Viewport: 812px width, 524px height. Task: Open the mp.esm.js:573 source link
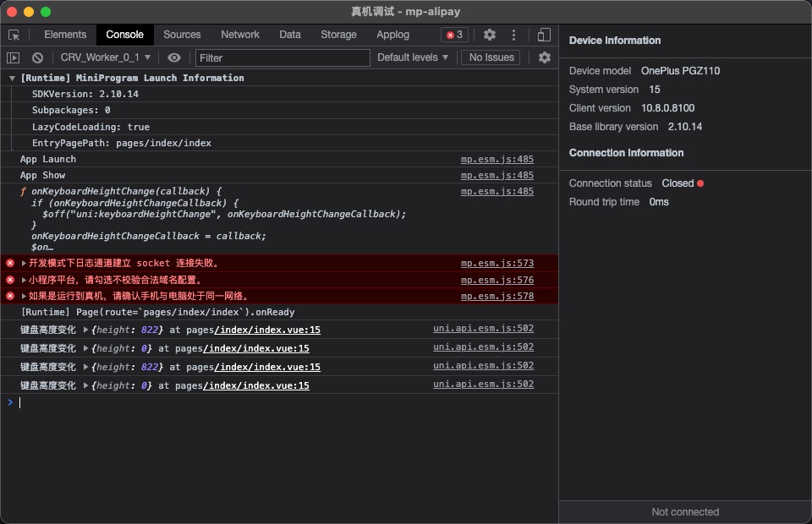[x=497, y=264]
